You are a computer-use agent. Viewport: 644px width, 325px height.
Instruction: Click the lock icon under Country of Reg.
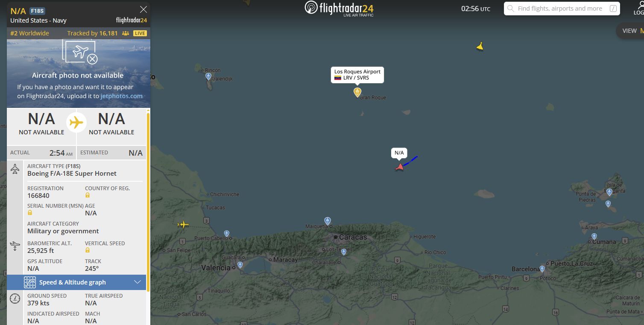88,195
